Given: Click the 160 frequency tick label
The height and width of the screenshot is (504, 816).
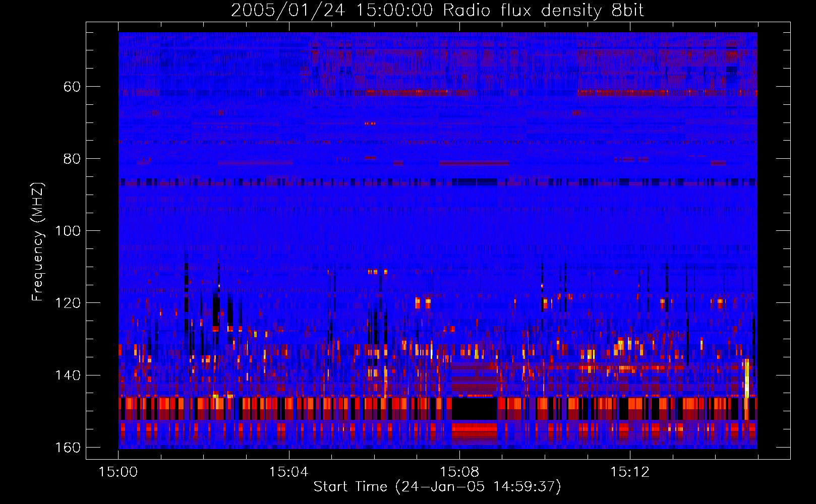Looking at the screenshot, I should click(x=68, y=448).
